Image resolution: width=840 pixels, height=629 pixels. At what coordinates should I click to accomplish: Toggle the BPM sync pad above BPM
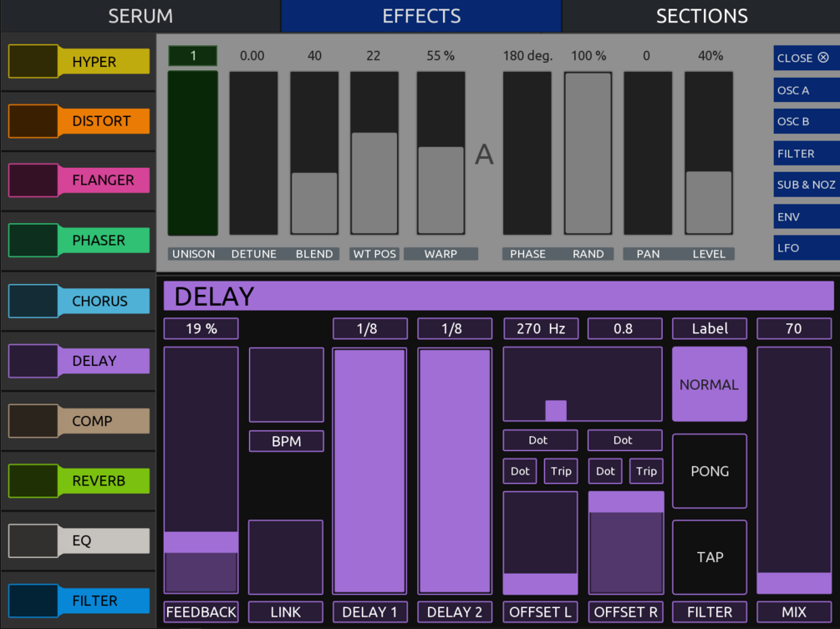tap(287, 385)
